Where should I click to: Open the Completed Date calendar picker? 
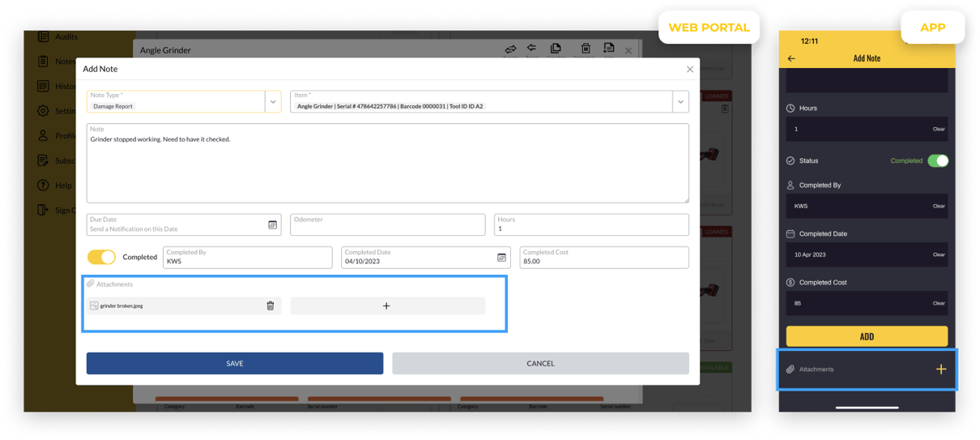501,258
